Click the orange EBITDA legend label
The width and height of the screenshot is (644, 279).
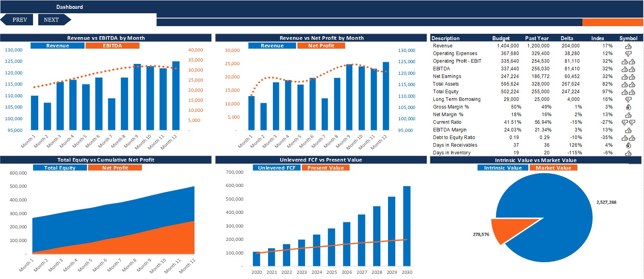(112, 46)
